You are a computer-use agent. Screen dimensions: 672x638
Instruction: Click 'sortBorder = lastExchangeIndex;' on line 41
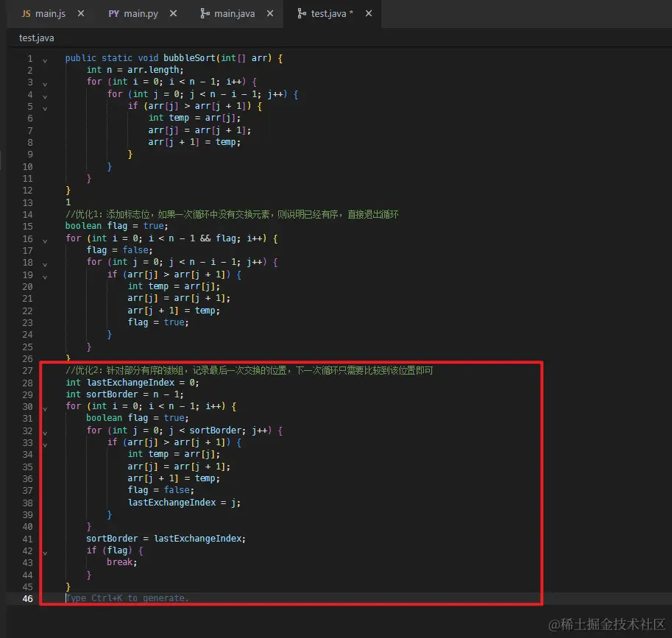166,538
